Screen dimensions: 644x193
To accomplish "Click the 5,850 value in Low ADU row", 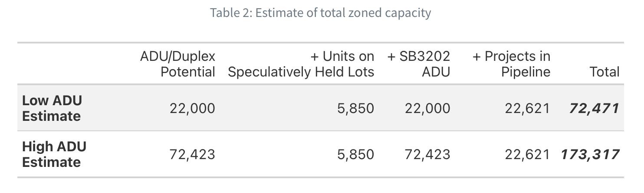I will point(355,108).
